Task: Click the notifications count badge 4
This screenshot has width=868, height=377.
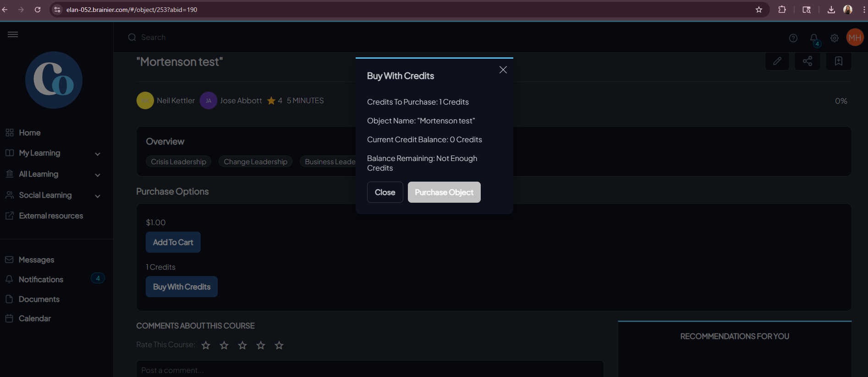Action: tap(98, 278)
